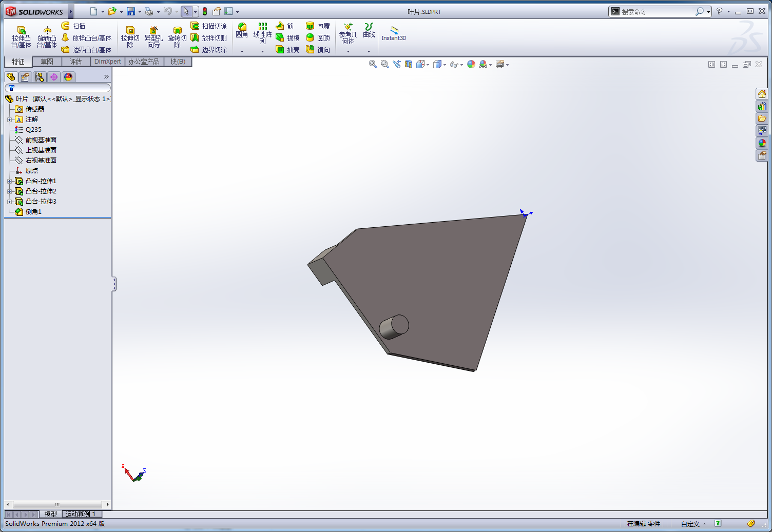Toggle the section view icon
Image resolution: width=772 pixels, height=532 pixels.
(409, 64)
